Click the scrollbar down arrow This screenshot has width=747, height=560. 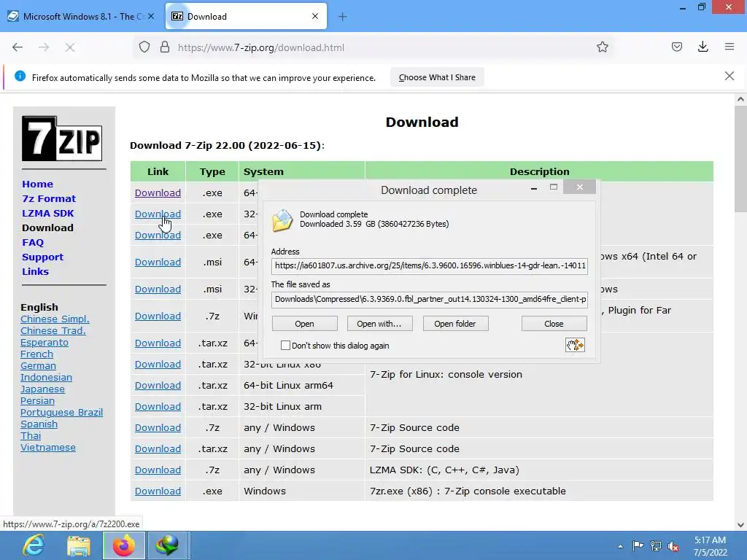[740, 524]
